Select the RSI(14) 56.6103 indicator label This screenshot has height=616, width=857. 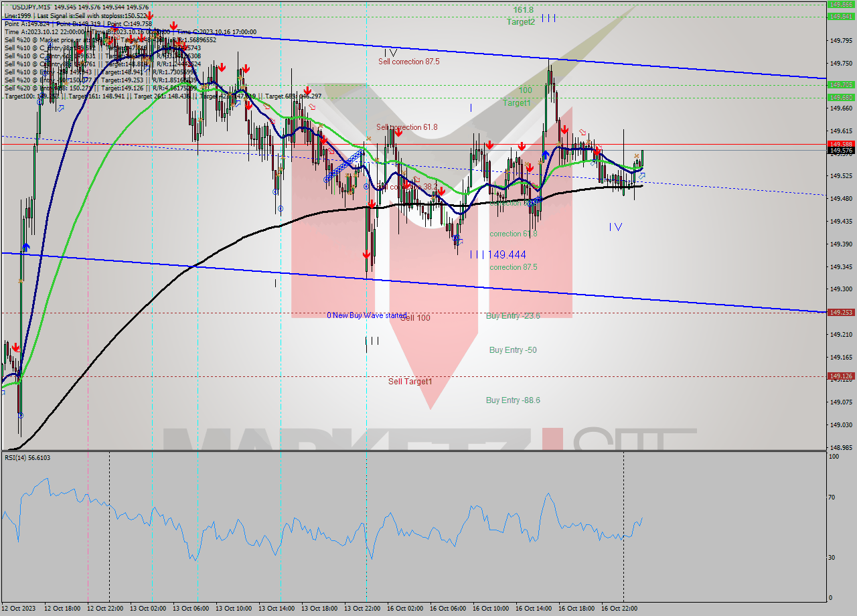[x=27, y=457]
